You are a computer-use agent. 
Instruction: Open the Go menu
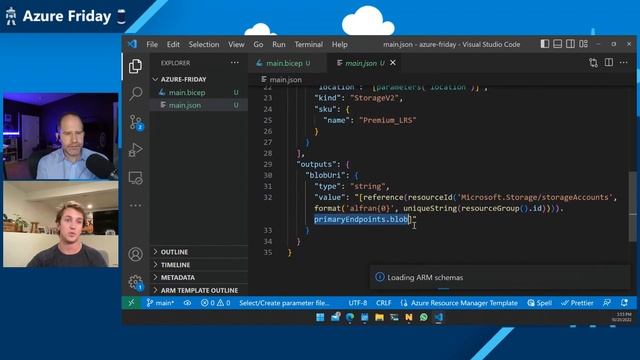click(258, 44)
